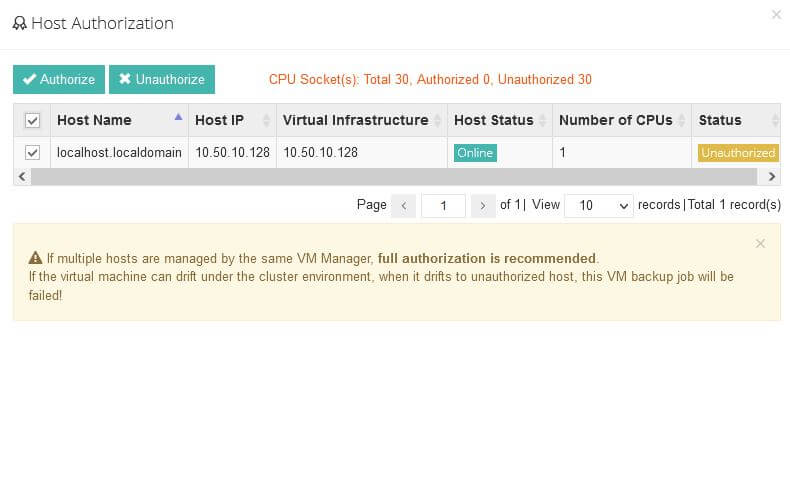Screen dimensions: 790x487
Task: Toggle the select-all checkbox in table header
Action: pyautogui.click(x=32, y=120)
